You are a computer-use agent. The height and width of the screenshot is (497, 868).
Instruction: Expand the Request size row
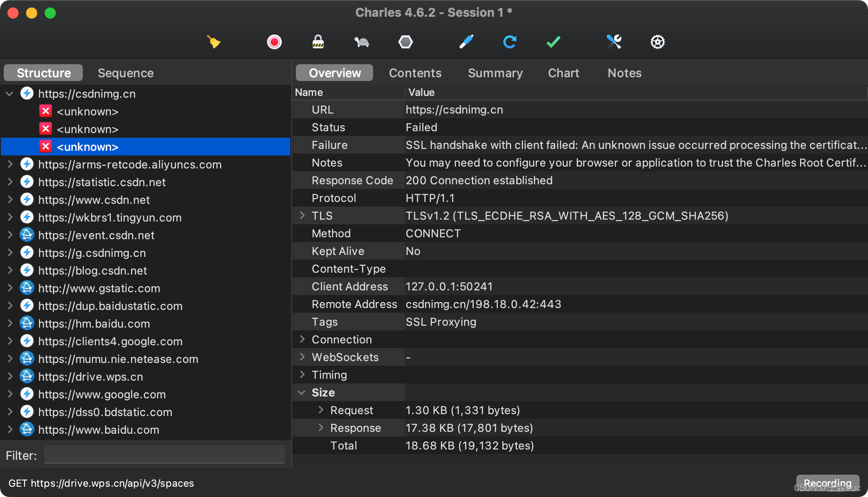tap(321, 410)
